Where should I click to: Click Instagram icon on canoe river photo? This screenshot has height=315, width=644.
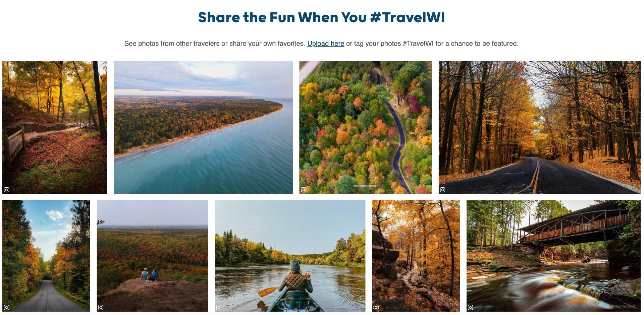pyautogui.click(x=219, y=307)
